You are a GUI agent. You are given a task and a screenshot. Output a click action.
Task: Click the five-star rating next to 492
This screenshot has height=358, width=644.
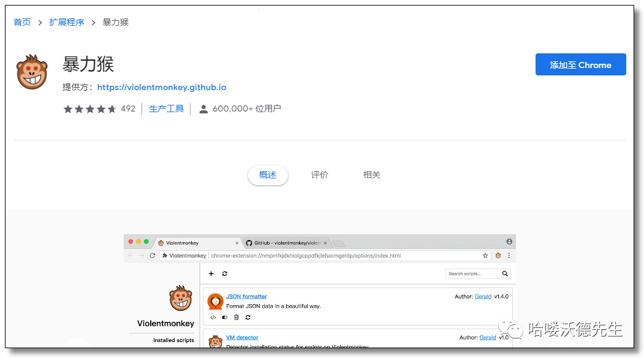click(x=90, y=109)
